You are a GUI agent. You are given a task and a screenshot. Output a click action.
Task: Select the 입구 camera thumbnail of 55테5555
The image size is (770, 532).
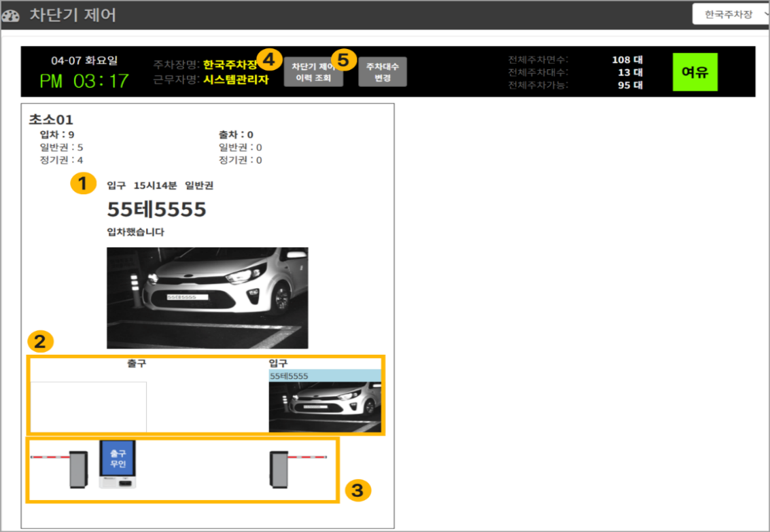325,407
